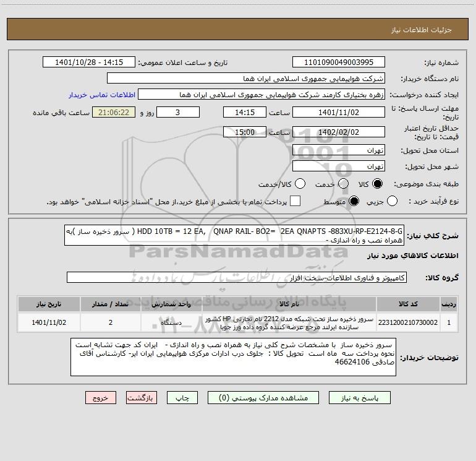Choose the 'کالا/خدمت' radio option
The image size is (476, 461).
click(x=300, y=184)
